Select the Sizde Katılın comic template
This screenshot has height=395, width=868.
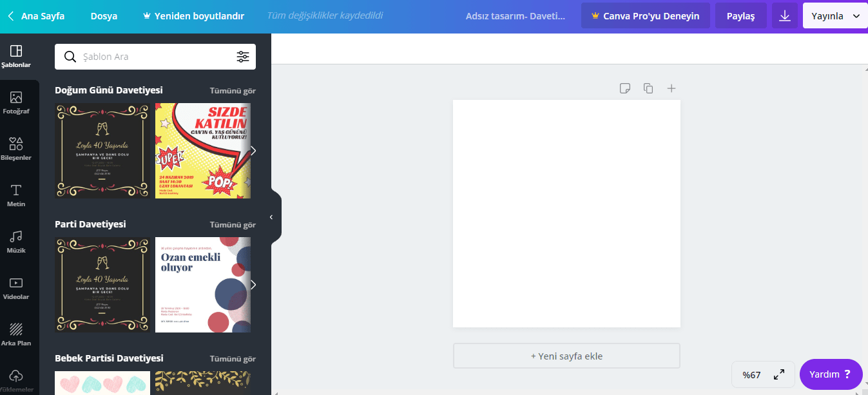[x=203, y=151]
